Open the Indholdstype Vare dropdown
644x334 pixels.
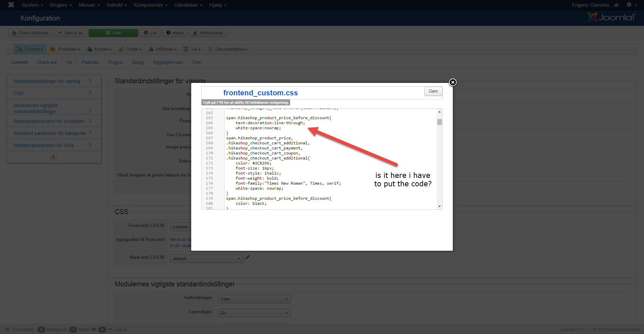point(254,299)
